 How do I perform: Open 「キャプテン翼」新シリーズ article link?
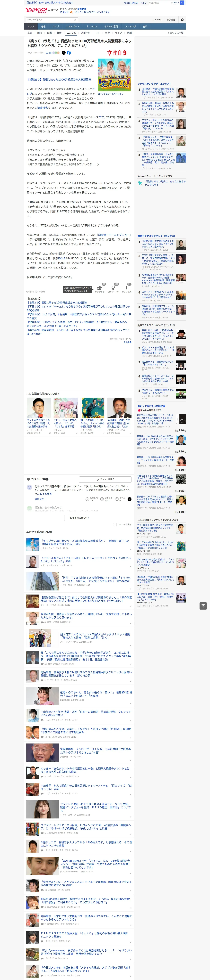pyautogui.click(x=85, y=542)
